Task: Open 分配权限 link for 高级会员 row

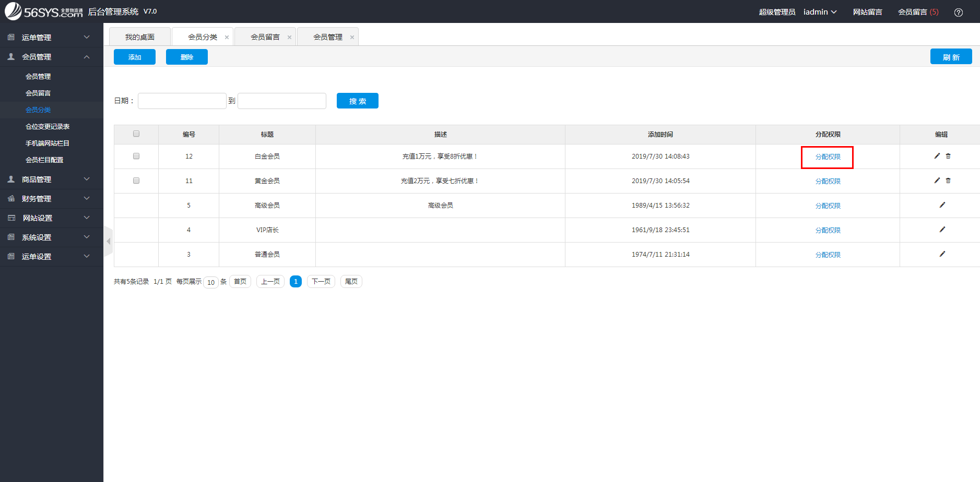Action: coord(828,205)
